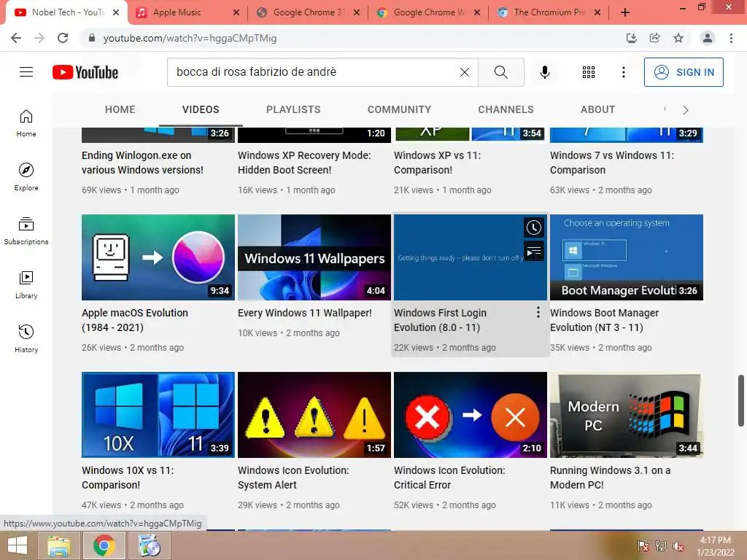747x560 pixels.
Task: Open Library in the sidebar
Action: [26, 285]
